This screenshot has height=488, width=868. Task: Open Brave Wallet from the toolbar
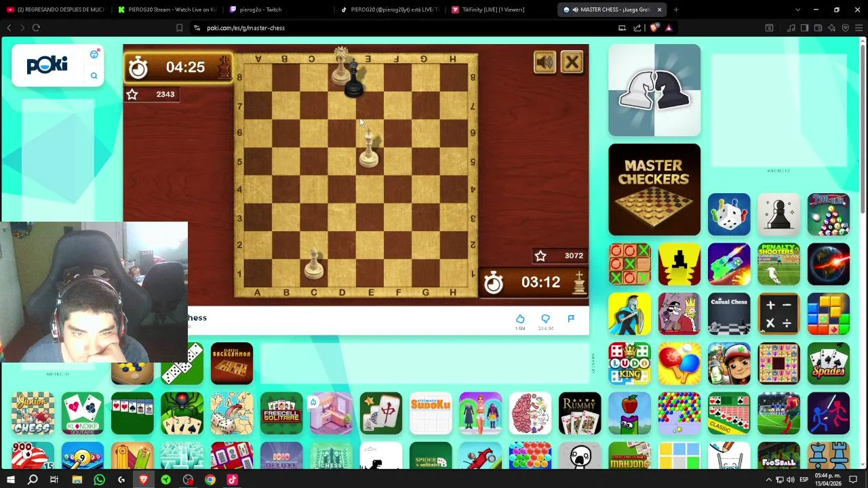[818, 28]
